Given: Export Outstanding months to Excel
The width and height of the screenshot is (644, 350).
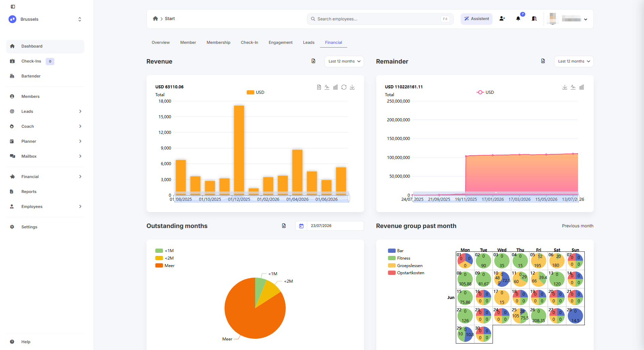Looking at the screenshot, I should [x=284, y=226].
